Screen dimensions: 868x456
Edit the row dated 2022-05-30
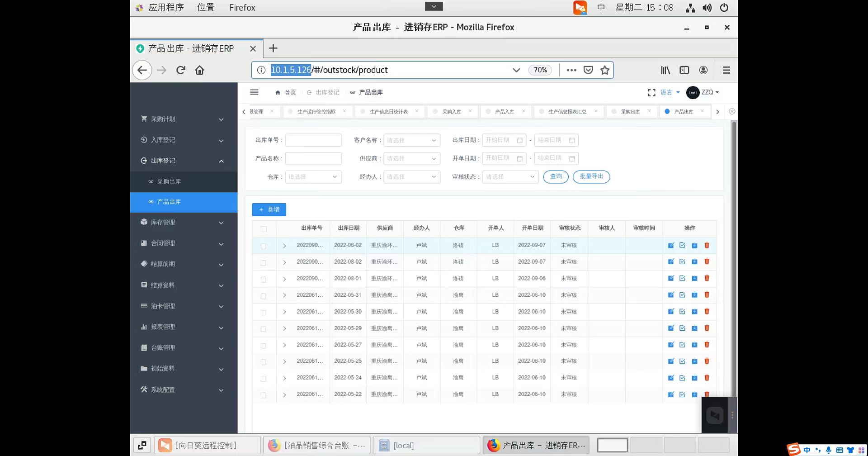(671, 311)
